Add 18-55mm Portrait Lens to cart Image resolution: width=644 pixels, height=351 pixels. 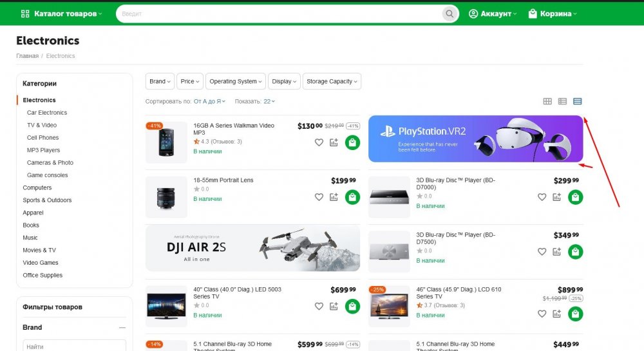[x=352, y=197]
